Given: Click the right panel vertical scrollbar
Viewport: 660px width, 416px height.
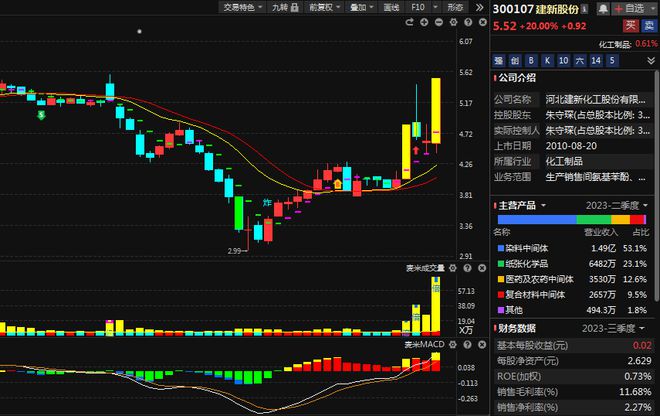Looking at the screenshot, I should (656, 185).
